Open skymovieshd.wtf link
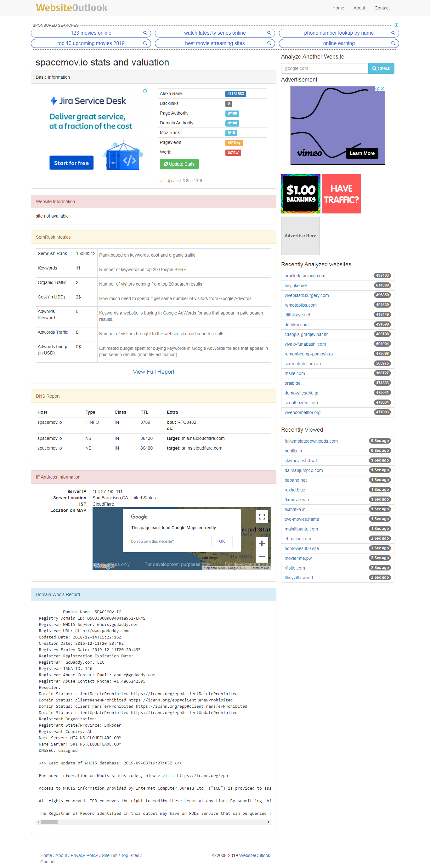 click(301, 461)
